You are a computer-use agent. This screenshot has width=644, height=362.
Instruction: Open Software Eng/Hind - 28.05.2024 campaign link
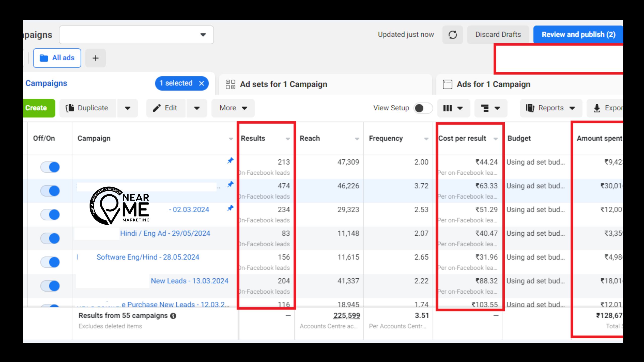click(x=148, y=257)
